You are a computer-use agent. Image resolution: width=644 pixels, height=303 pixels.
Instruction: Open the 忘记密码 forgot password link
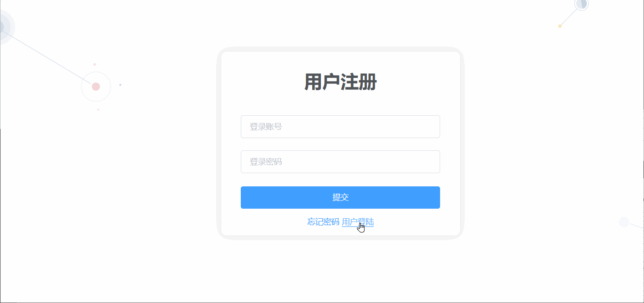[323, 222]
